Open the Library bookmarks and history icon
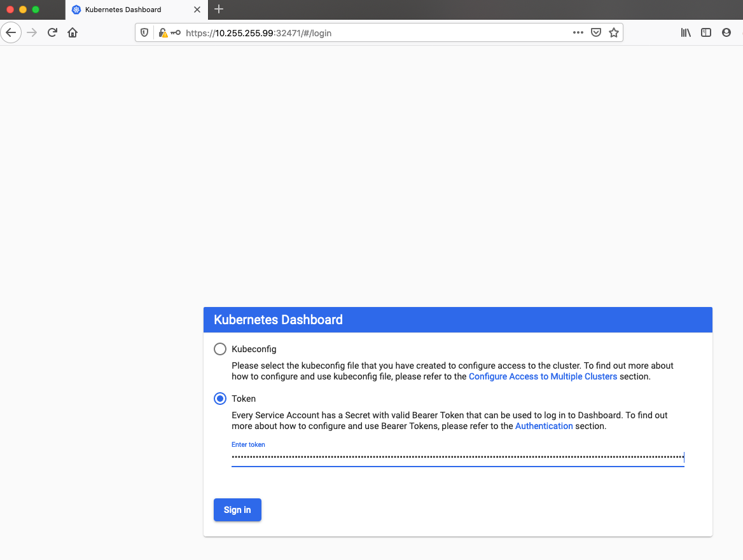 point(686,32)
